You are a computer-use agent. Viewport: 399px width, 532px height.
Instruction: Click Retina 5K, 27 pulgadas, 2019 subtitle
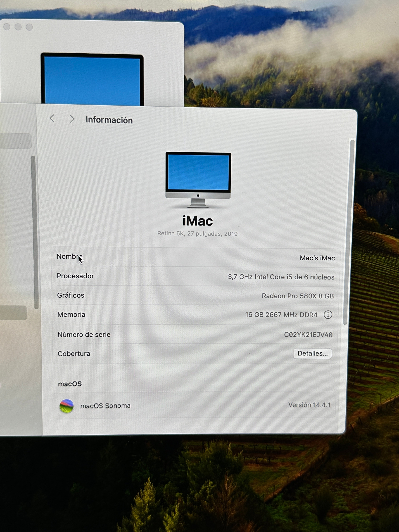[198, 234]
